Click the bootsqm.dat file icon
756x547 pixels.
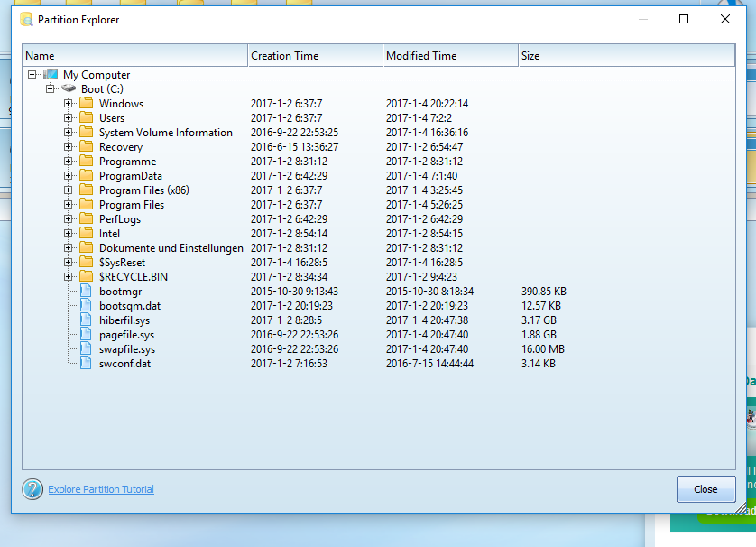[86, 305]
